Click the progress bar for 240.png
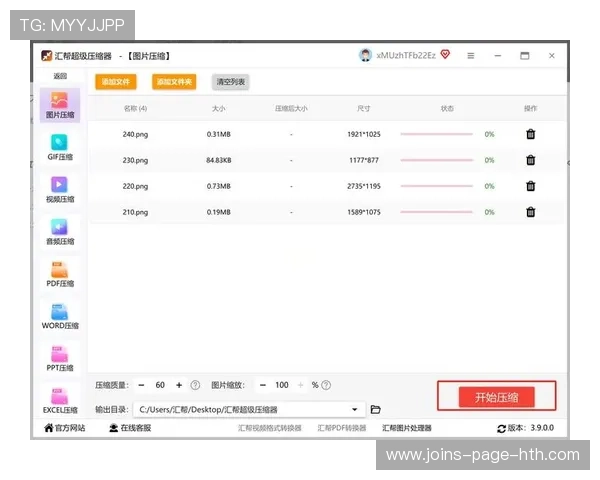The height and width of the screenshot is (480, 600). pyautogui.click(x=436, y=134)
